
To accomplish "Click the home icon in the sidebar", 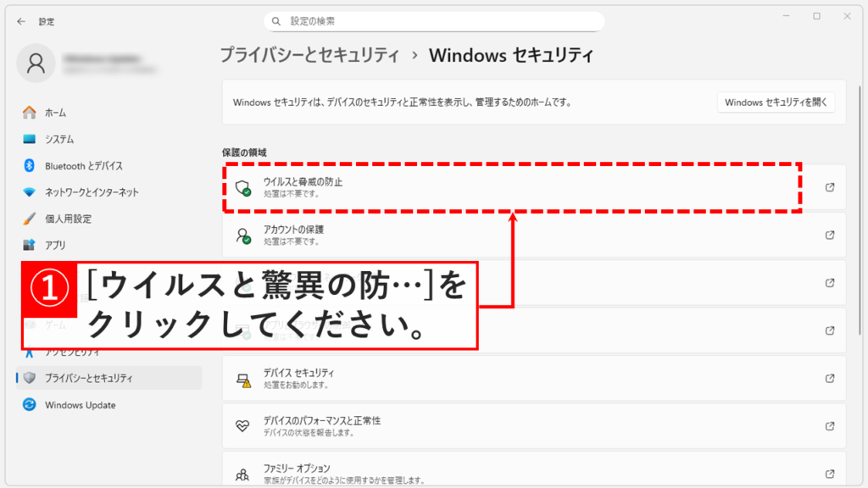I will (29, 112).
